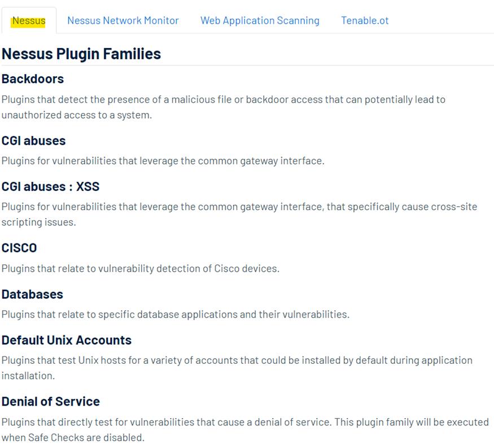Click the 'unauthorized access to a system' line
Screen dimensions: 494x448
(x=77, y=115)
